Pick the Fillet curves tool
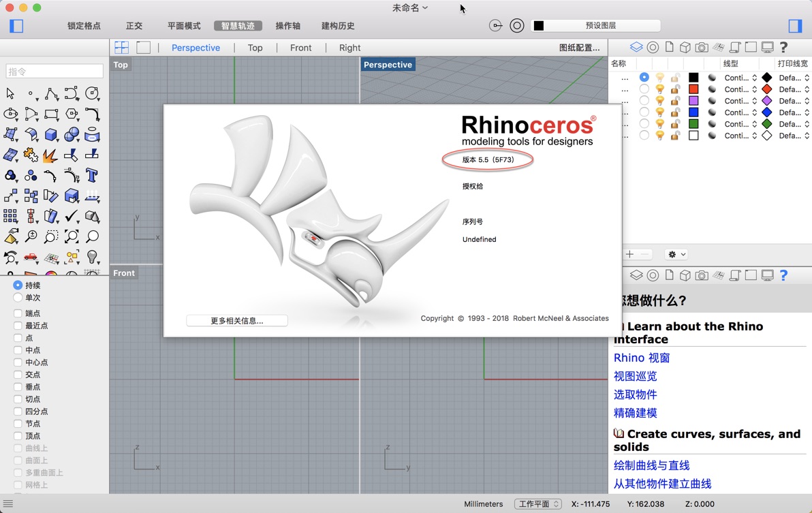 tap(92, 114)
